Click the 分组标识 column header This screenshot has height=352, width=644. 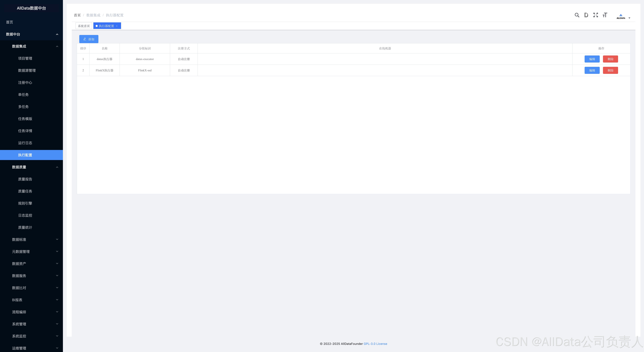click(x=145, y=49)
